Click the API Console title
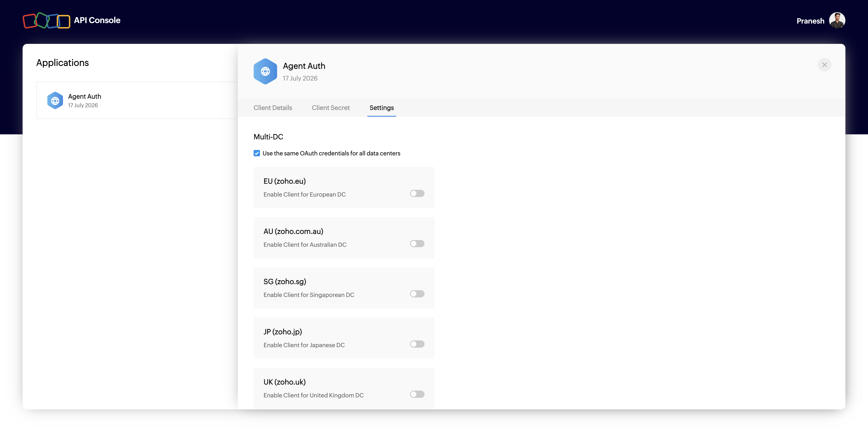 (97, 20)
